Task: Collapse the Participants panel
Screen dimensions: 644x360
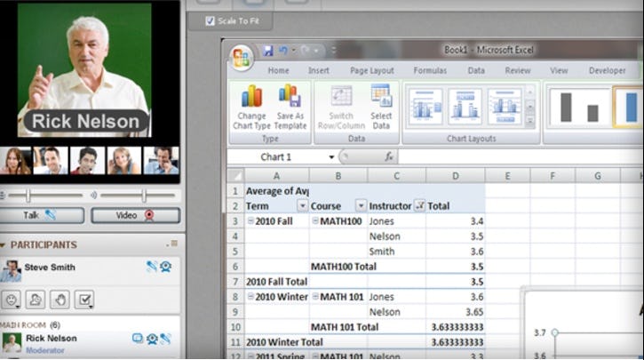Action: (x=3, y=245)
